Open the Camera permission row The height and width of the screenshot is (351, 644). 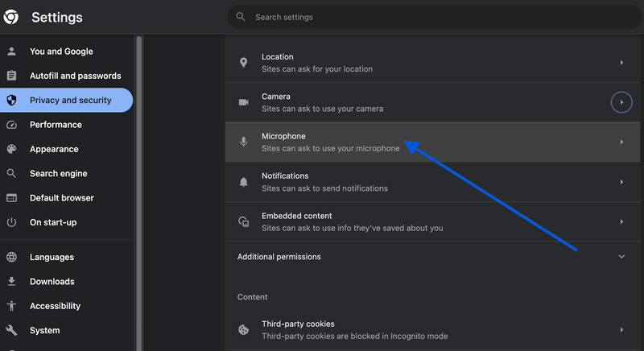click(432, 102)
